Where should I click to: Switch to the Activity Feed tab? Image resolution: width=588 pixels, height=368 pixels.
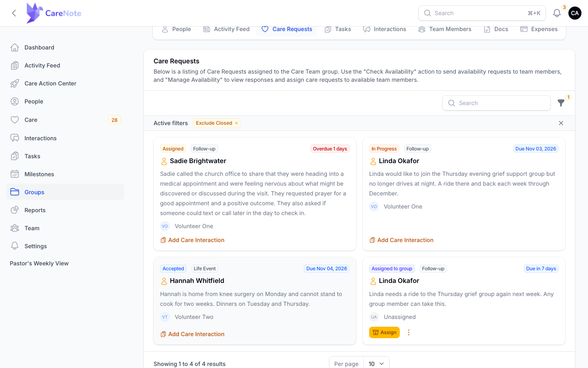click(226, 29)
